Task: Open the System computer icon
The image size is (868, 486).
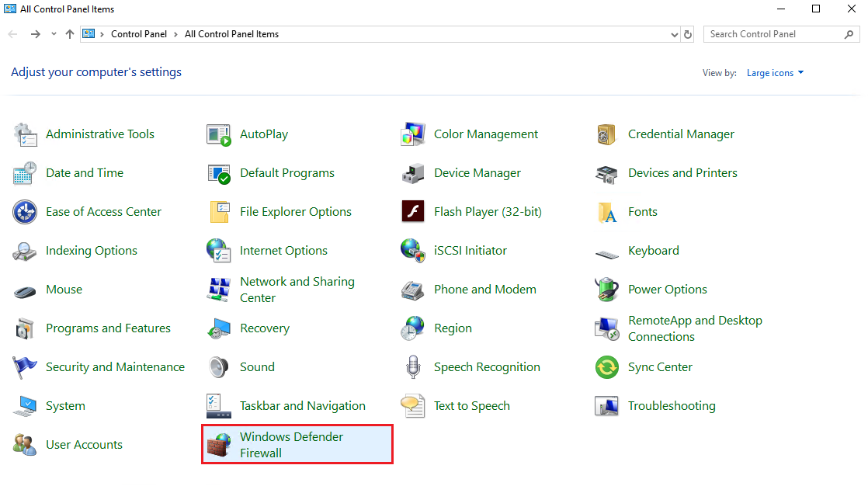Action: 25,406
